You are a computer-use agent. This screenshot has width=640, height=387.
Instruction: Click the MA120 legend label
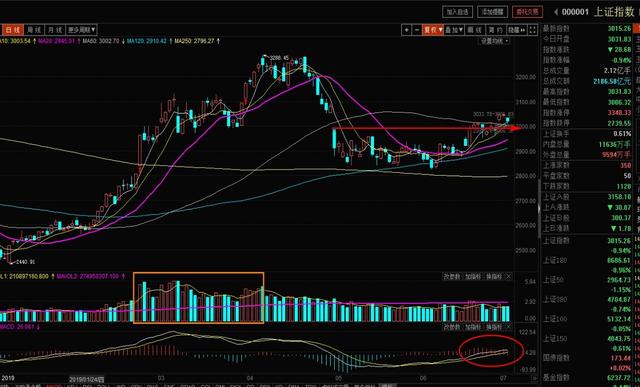[147, 41]
